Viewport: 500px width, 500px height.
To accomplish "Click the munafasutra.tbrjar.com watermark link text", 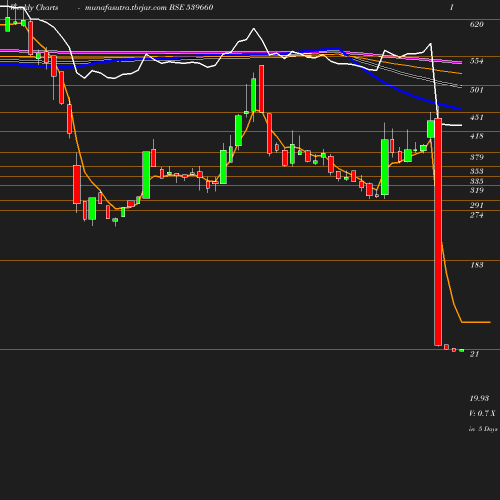I will pos(126,7).
